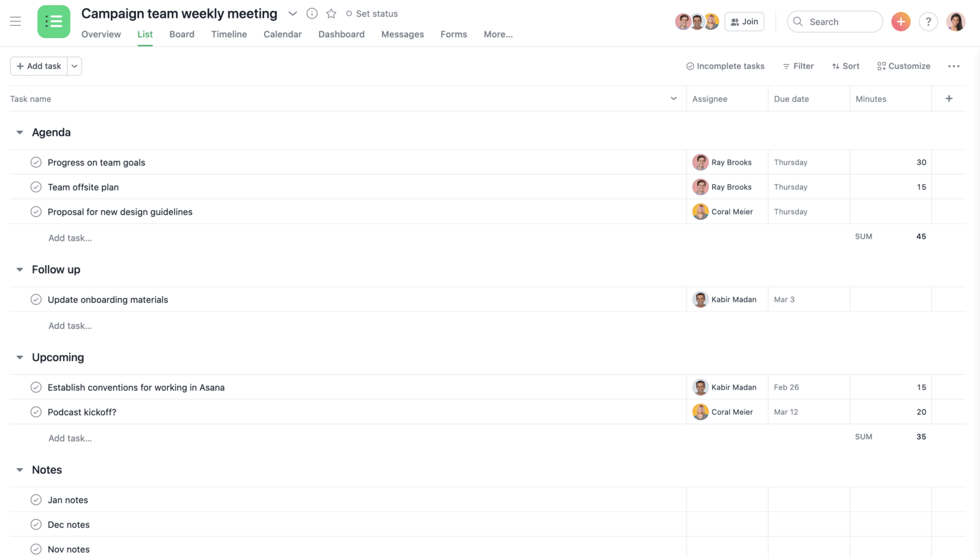The image size is (980, 558).
Task: Mark Jan notes complete
Action: click(x=36, y=500)
